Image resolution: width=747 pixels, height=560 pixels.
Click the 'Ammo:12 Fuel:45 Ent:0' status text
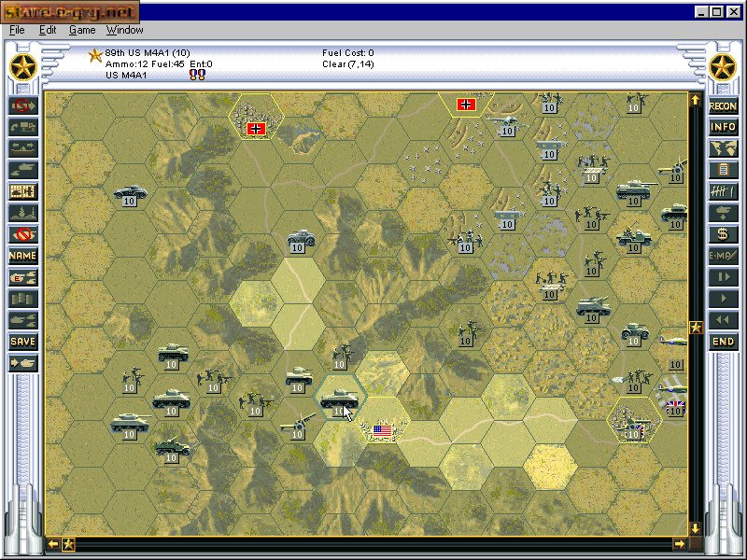point(159,63)
